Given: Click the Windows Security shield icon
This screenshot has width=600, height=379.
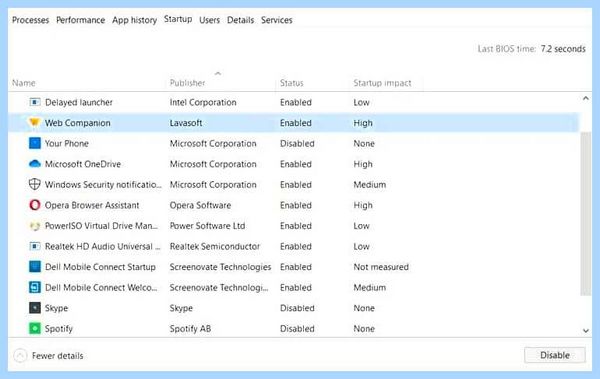Looking at the screenshot, I should click(x=35, y=184).
